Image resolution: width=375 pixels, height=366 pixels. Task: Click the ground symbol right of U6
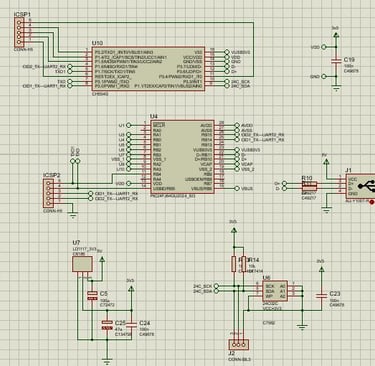coord(302,327)
